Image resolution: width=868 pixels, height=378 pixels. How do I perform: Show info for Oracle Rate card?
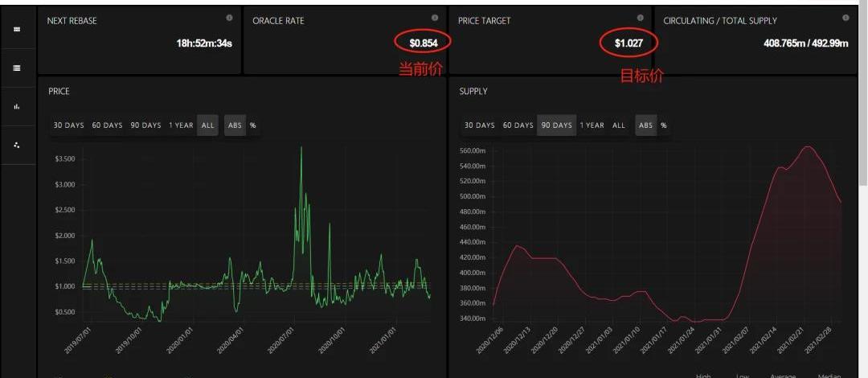tap(435, 18)
